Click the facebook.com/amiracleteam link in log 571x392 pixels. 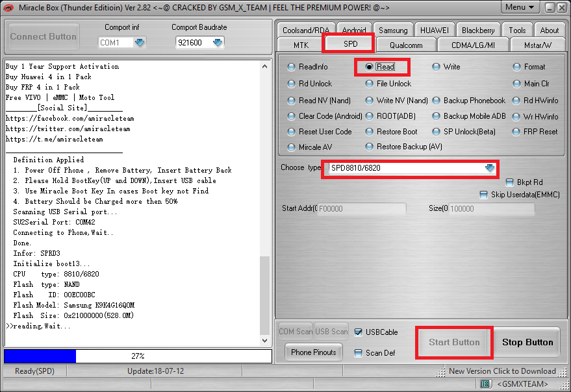[70, 118]
